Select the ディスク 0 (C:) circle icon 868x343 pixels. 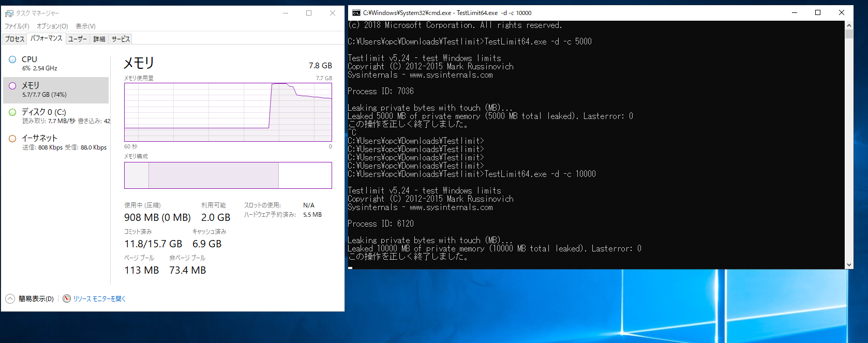coord(12,112)
